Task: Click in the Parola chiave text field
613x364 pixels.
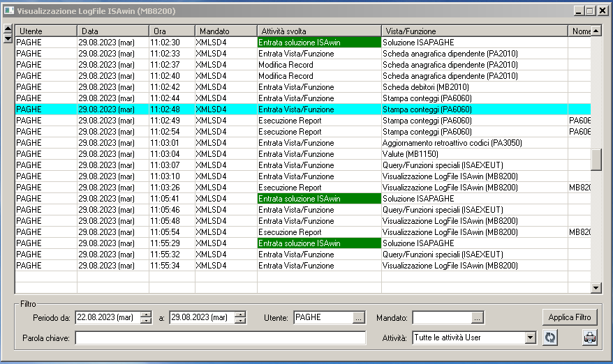Action: pyautogui.click(x=220, y=338)
